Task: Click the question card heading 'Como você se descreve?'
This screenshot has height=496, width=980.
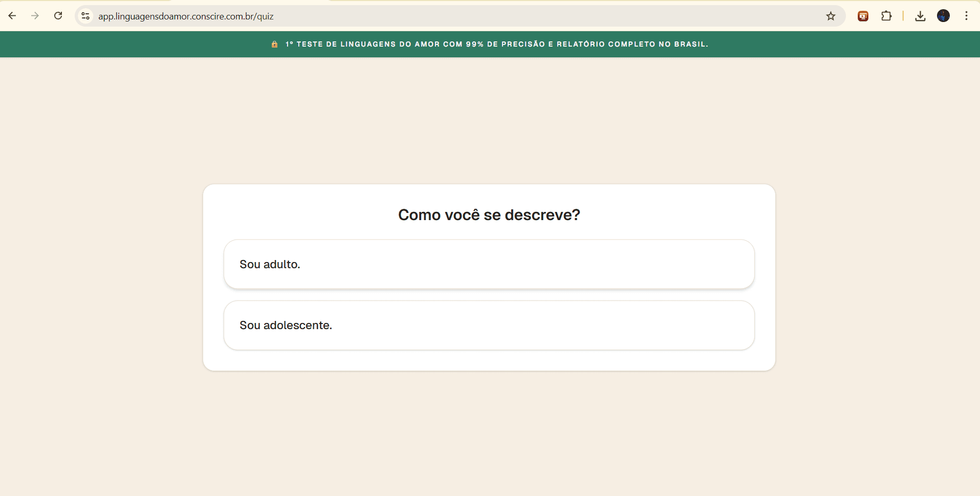Action: (489, 215)
